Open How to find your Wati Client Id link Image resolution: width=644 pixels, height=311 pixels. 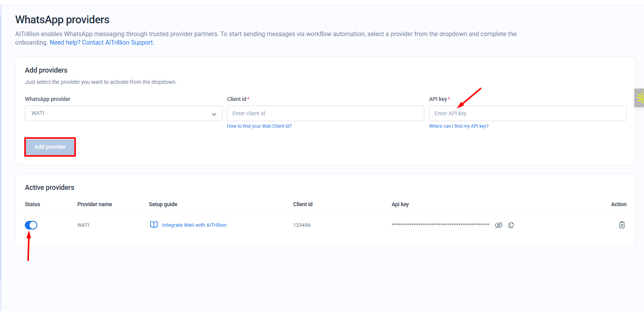tap(259, 126)
